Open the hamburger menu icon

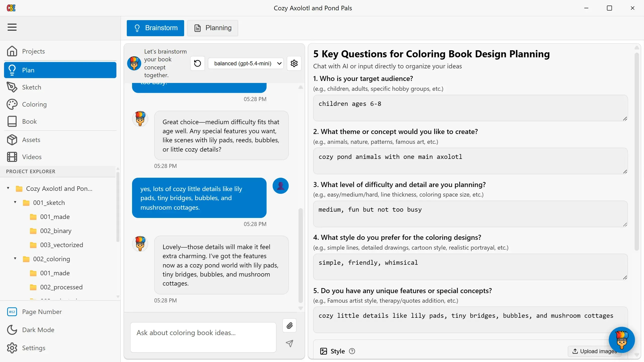[12, 27]
